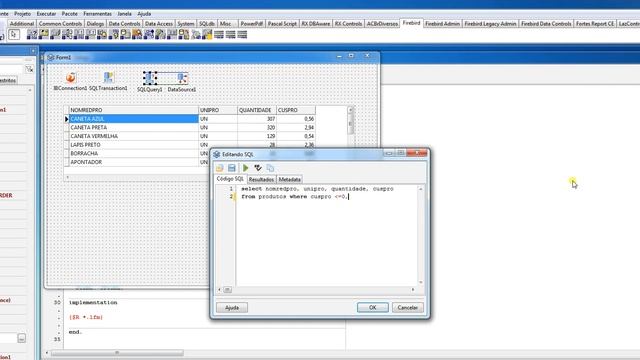Switch to Resultados tab in Editando SQL
640x360 pixels.
pos(261,180)
